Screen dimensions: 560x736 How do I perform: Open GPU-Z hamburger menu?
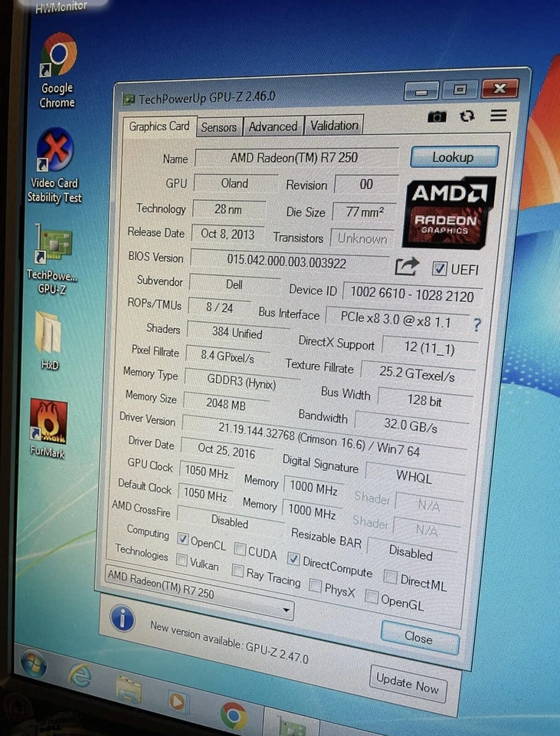(498, 116)
